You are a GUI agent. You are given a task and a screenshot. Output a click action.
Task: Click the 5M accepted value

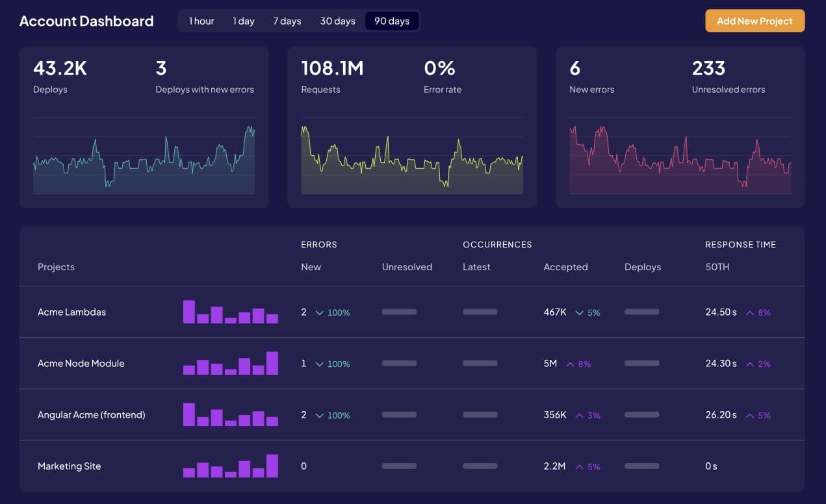click(550, 363)
